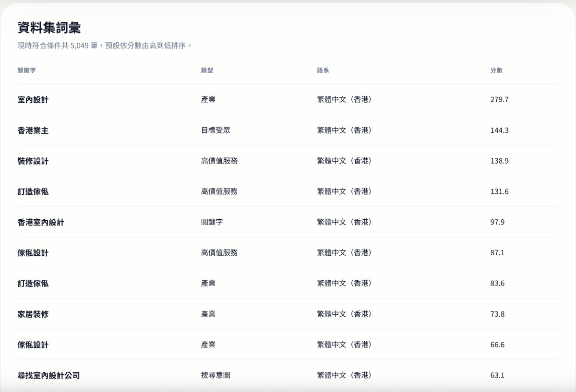
Task: Select the keyword 裝修設計
Action: click(33, 161)
